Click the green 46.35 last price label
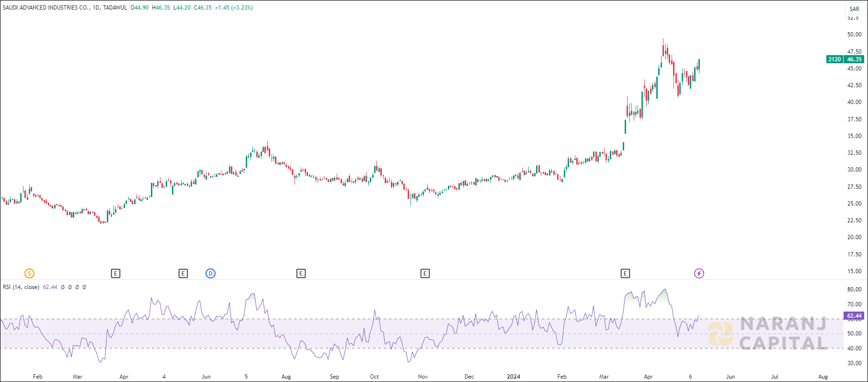Image resolution: width=868 pixels, height=382 pixels. [854, 59]
